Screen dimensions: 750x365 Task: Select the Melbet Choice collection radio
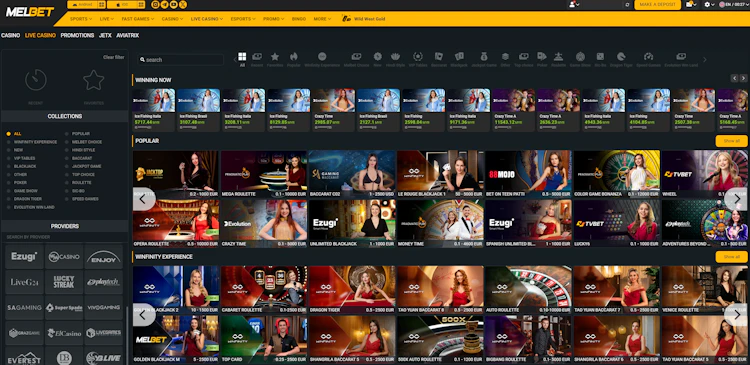[x=67, y=142]
